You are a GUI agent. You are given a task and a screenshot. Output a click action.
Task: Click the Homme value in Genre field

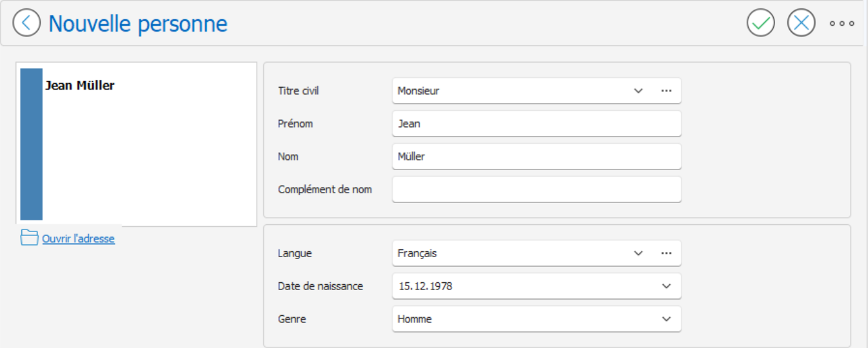(415, 319)
